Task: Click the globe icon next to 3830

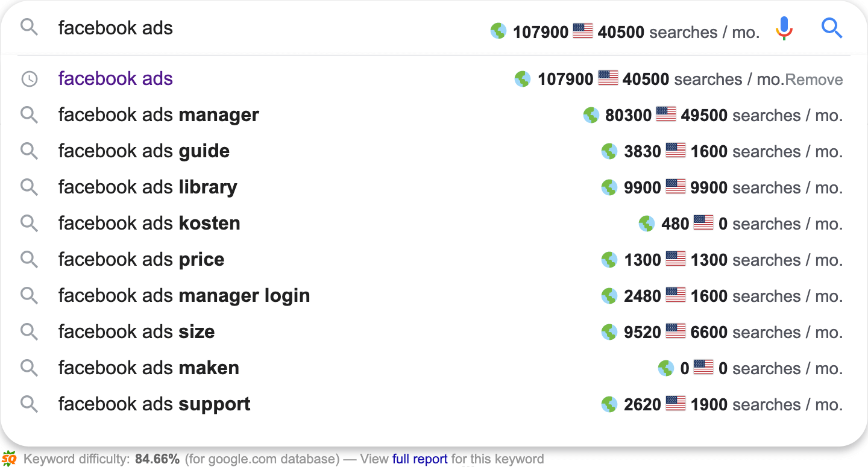Action: (609, 151)
